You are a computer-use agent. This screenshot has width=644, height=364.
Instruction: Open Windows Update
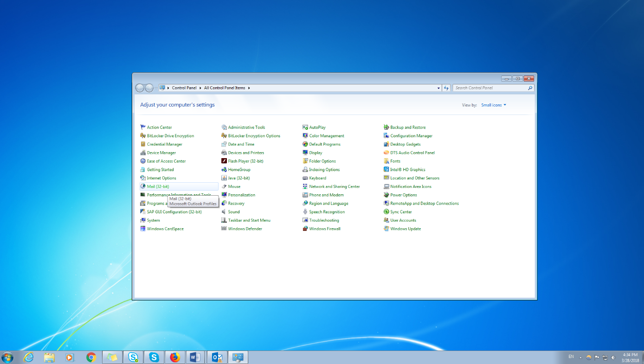coord(405,229)
